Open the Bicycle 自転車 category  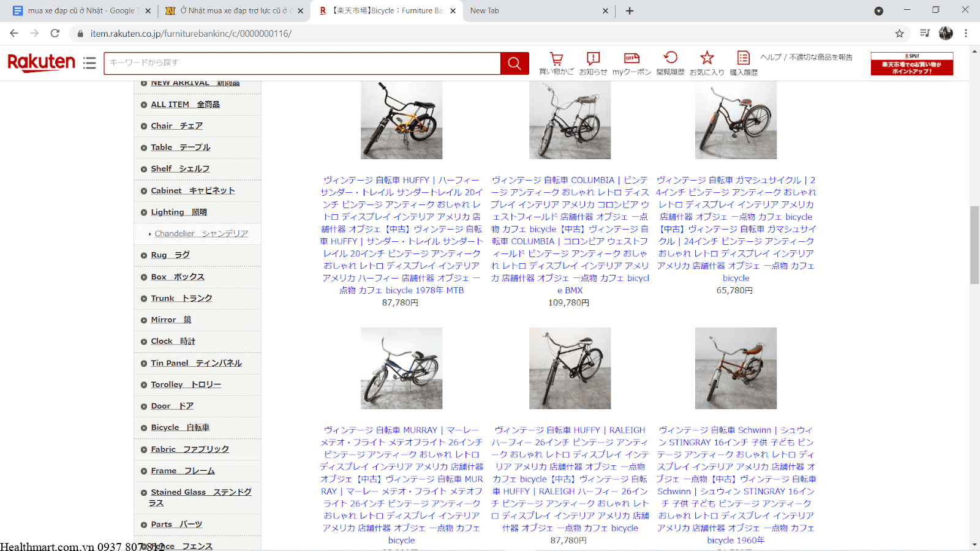(180, 428)
